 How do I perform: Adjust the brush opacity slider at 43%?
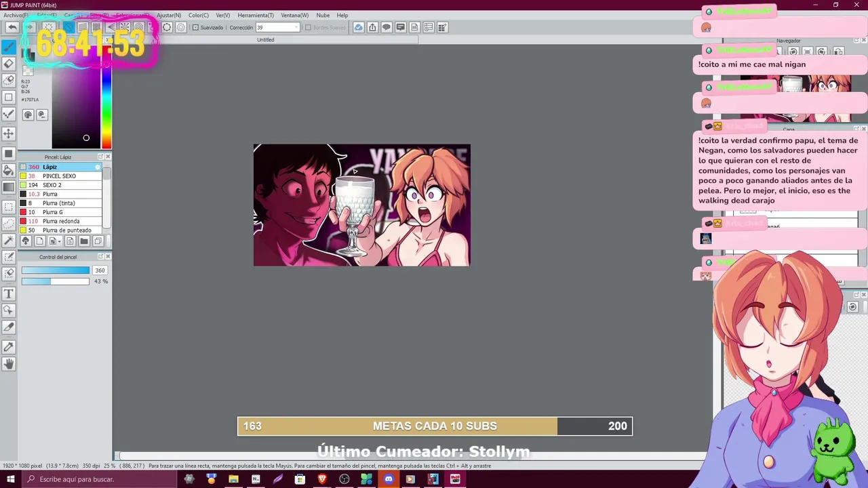(x=55, y=281)
